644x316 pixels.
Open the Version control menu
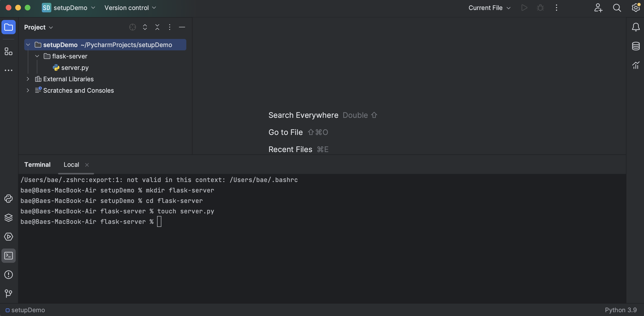pyautogui.click(x=130, y=8)
